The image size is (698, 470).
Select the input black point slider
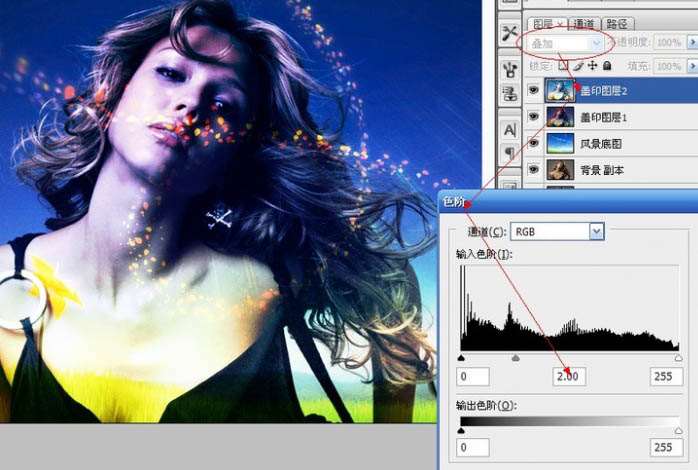tap(461, 358)
